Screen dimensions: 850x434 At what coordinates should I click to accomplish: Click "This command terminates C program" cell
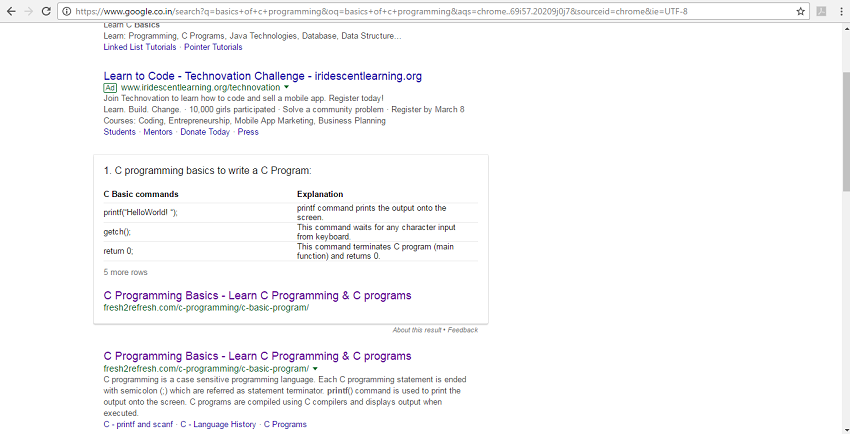376,251
